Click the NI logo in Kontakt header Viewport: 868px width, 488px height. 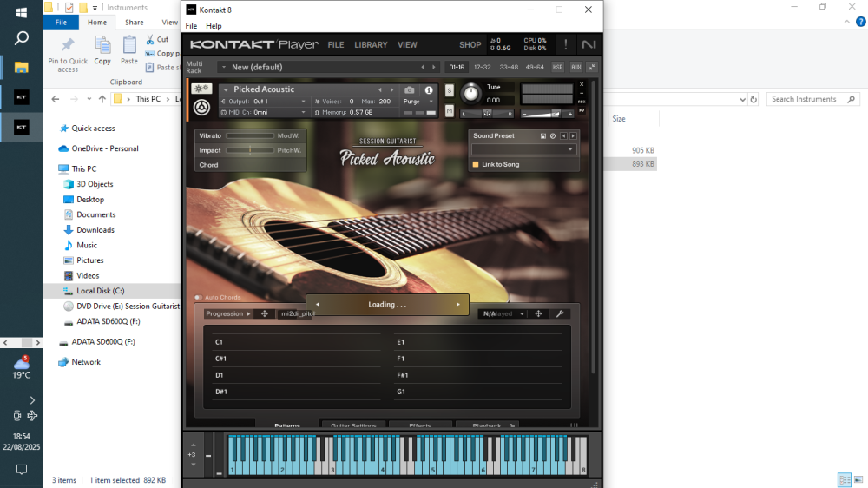589,44
